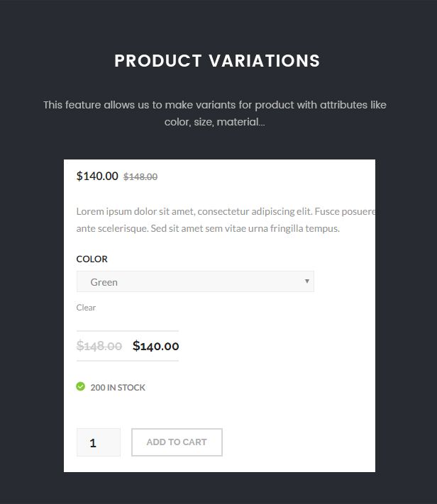Click the green in-stock checkmark icon
Image resolution: width=437 pixels, height=504 pixels.
click(x=81, y=386)
